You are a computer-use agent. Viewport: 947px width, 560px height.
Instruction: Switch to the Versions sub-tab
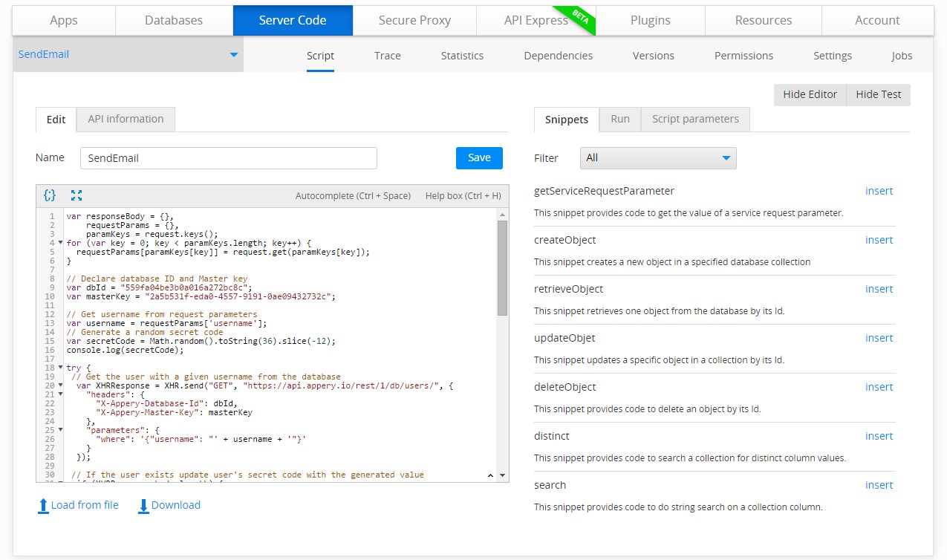654,56
